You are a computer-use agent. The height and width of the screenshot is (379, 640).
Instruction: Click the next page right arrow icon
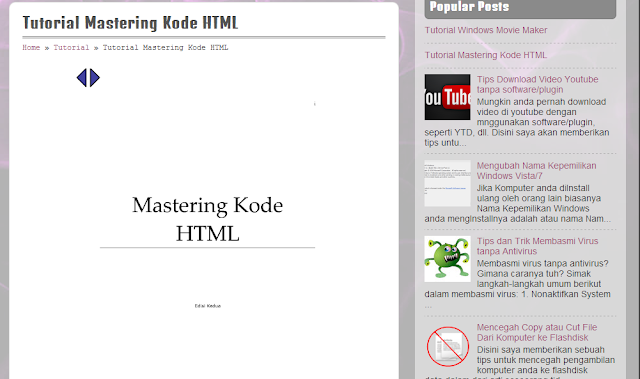coord(95,78)
